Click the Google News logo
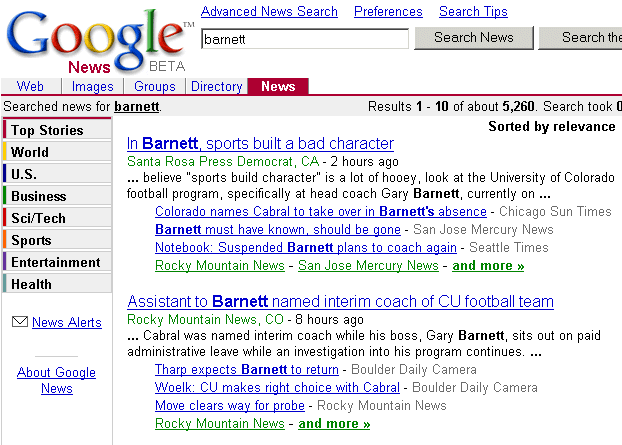The height and width of the screenshot is (445, 622). click(x=99, y=42)
